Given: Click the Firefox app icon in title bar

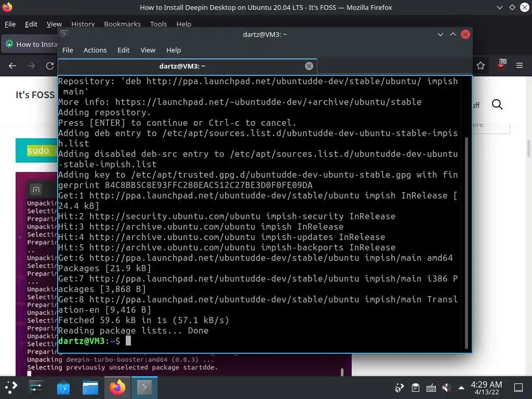Looking at the screenshot, I should 7,7.
